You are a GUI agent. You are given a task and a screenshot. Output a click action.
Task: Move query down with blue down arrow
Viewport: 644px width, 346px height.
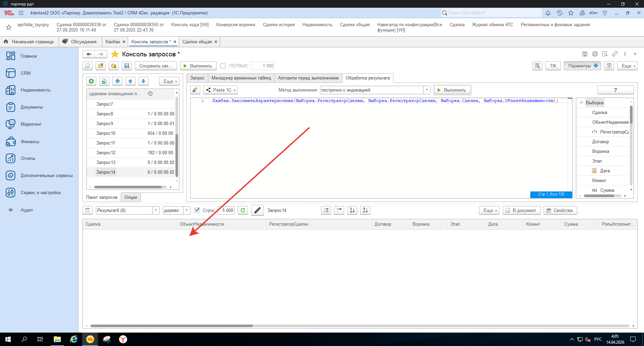(x=143, y=81)
